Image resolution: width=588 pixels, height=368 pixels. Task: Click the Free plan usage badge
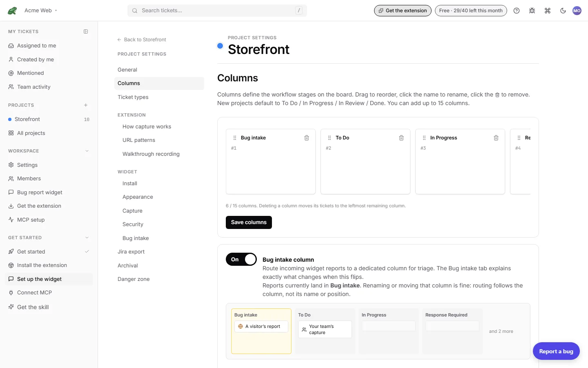(471, 11)
